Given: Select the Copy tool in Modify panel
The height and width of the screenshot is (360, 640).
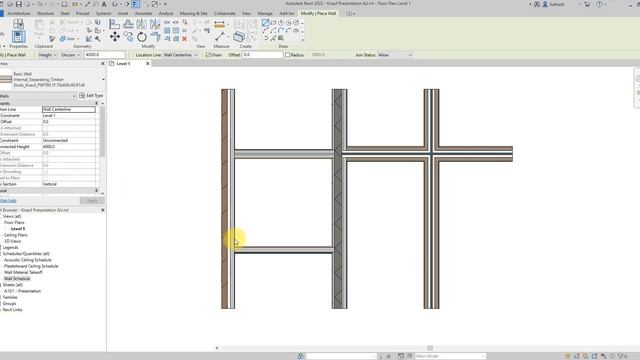Looking at the screenshot, I should (x=128, y=37).
